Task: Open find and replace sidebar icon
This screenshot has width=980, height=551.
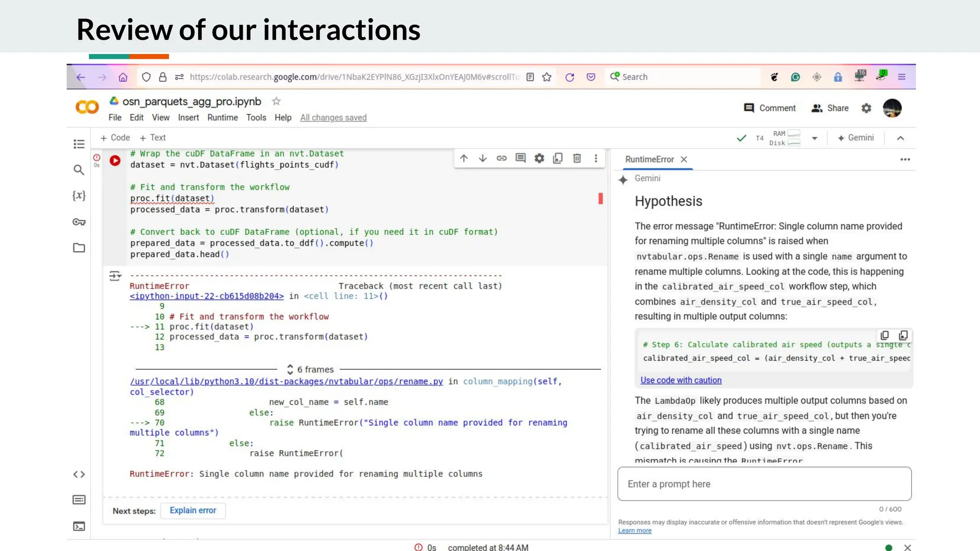Action: point(79,170)
